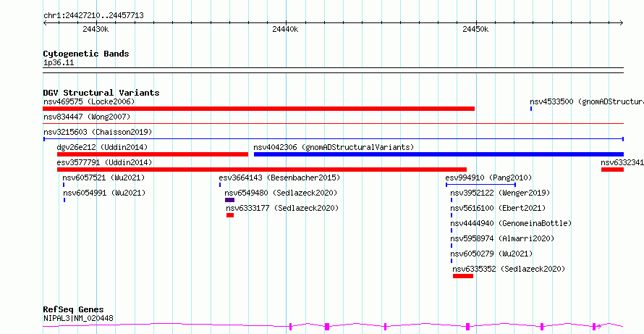Click the nsv4042306 gnomAD blue variant bar
644x334 pixels.
click(x=438, y=154)
